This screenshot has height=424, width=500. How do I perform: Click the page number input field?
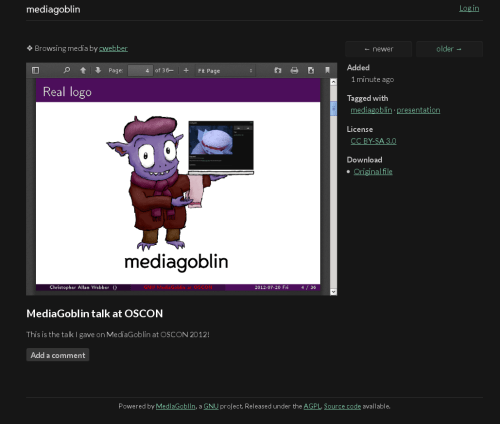pyautogui.click(x=140, y=70)
